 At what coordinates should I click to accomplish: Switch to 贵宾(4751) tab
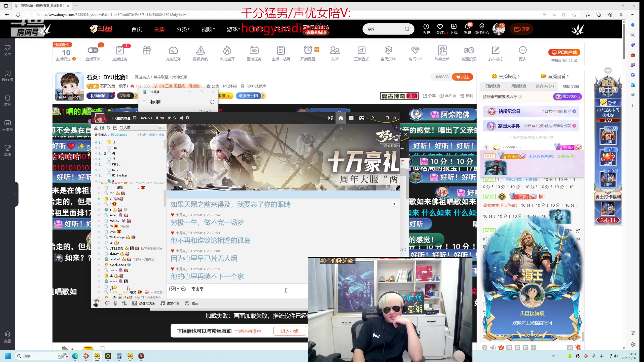pos(545,86)
